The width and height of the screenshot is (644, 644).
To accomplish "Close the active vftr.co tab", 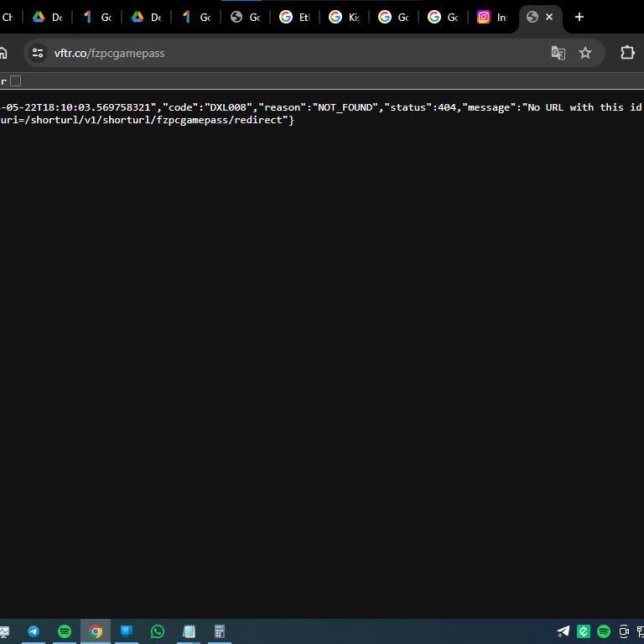I will [549, 17].
